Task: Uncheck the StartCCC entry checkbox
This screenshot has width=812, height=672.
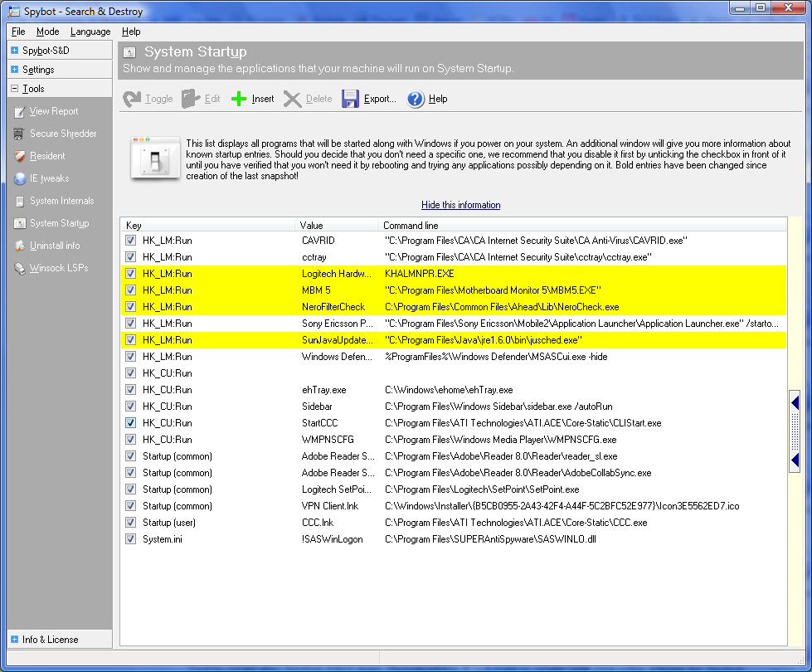Action: coord(130,423)
